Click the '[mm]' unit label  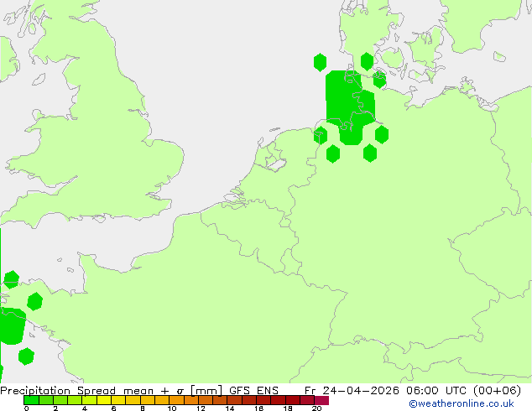(206, 391)
